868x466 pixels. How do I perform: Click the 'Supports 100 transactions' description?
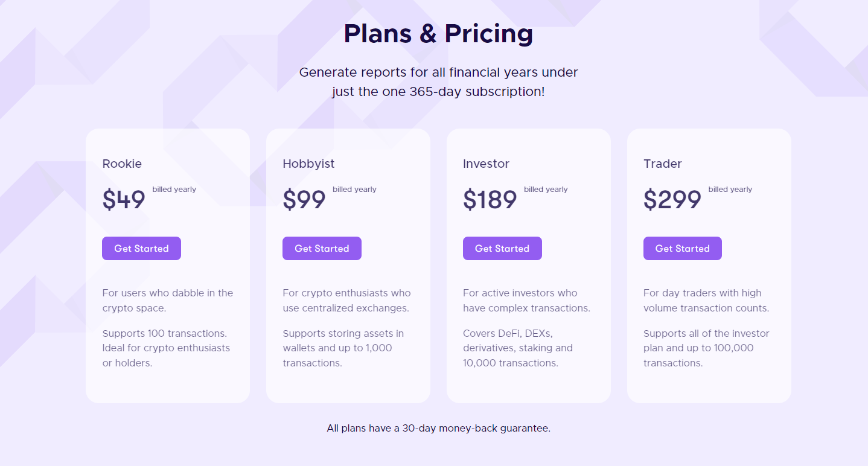(166, 348)
